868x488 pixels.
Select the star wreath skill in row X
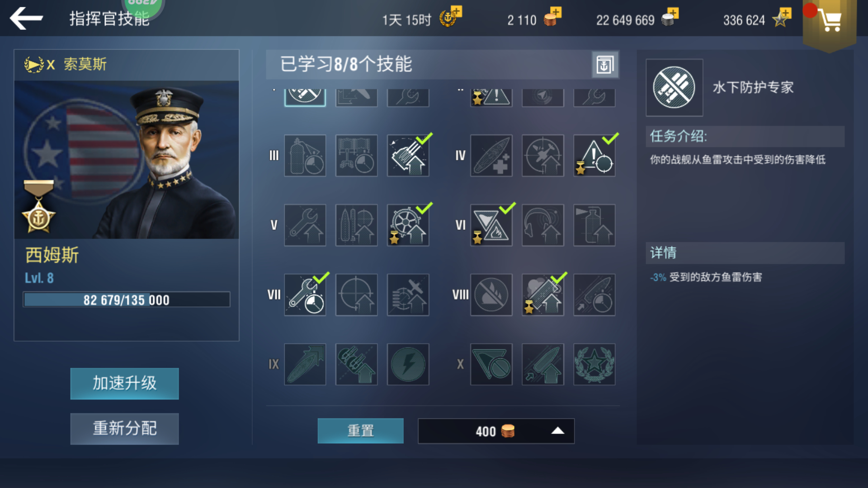pos(594,364)
